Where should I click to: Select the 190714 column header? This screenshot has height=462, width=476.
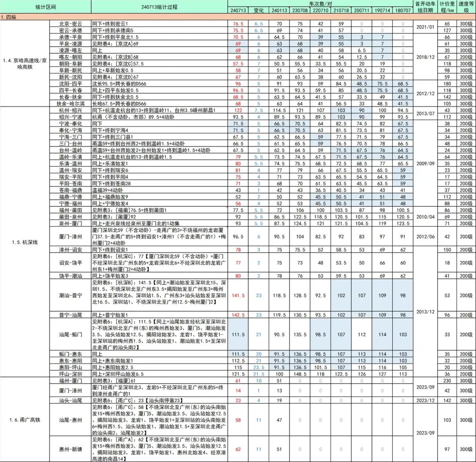click(382, 10)
